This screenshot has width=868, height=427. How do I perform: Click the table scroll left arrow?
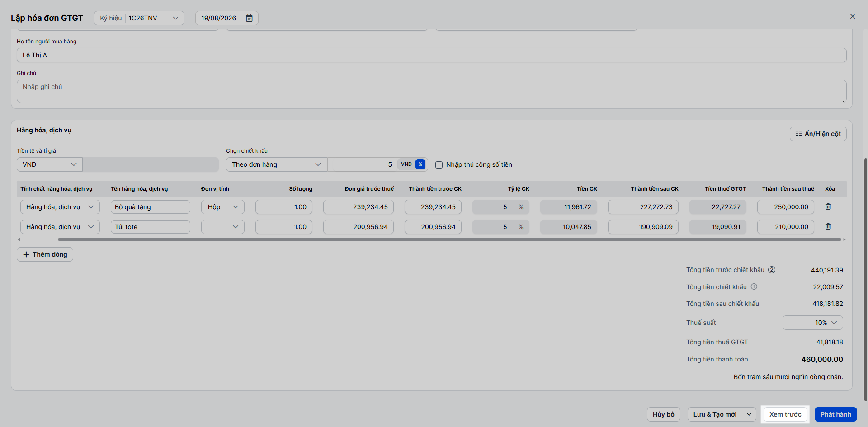click(19, 239)
